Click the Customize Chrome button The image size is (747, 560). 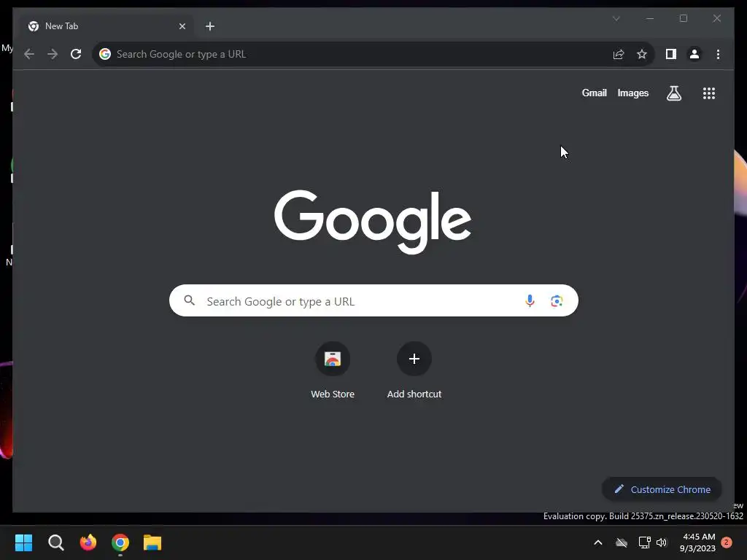(662, 489)
